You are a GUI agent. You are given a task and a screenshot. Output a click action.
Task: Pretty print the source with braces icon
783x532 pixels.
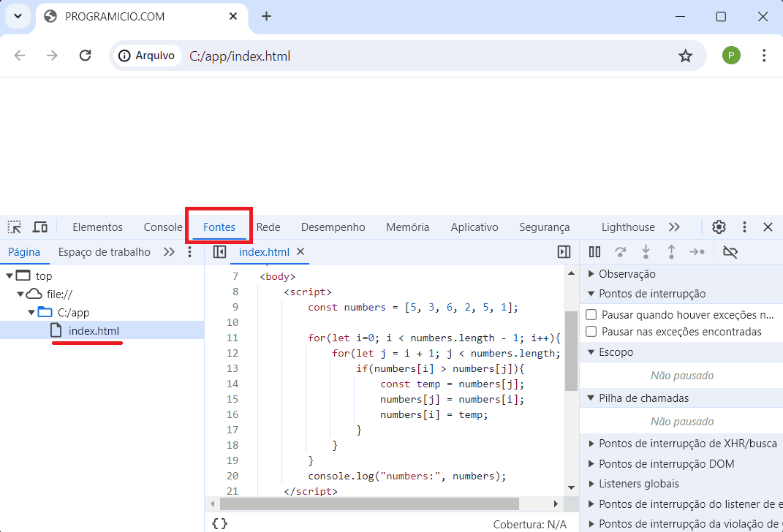point(220,523)
